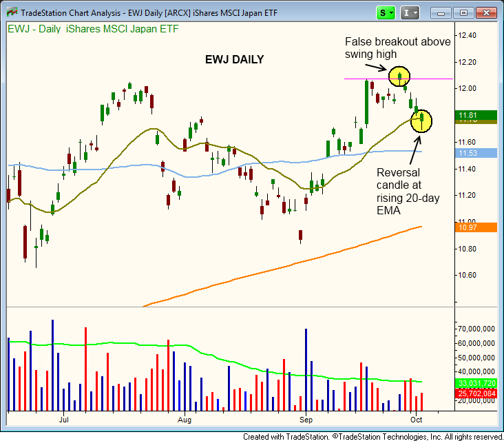
Task: Click the blue 11.53 moving average value tag
Action: pos(476,153)
